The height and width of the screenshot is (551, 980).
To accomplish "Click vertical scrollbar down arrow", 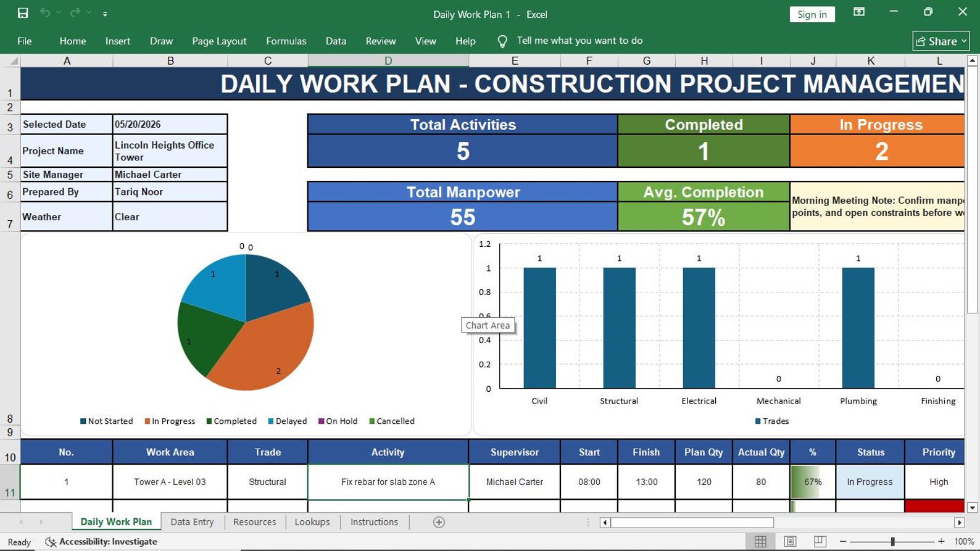I will pyautogui.click(x=972, y=508).
